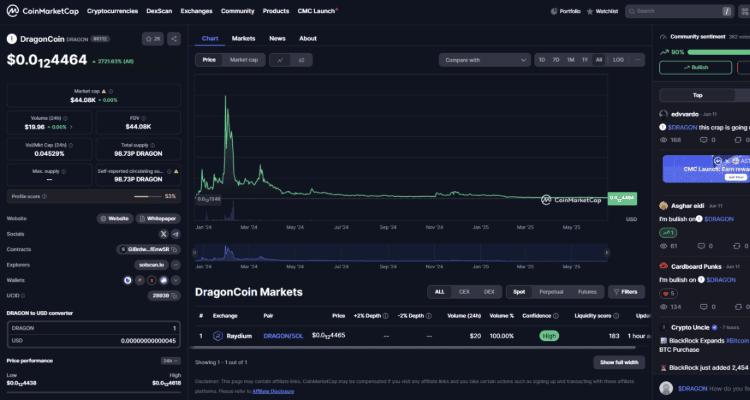Click the Profile score 53% progress bar
Image resolution: width=750 pixels, height=400 pixels.
(148, 196)
